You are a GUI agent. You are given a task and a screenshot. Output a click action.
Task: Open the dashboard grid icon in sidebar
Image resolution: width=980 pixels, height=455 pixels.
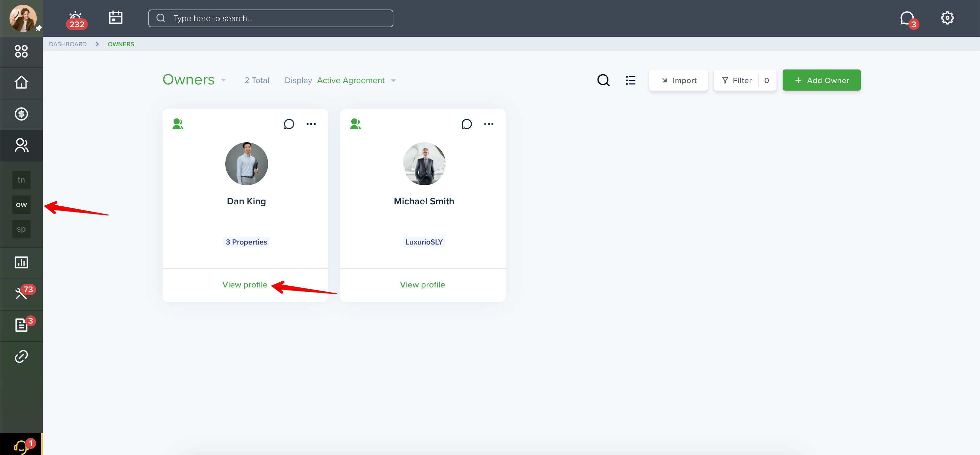(21, 51)
